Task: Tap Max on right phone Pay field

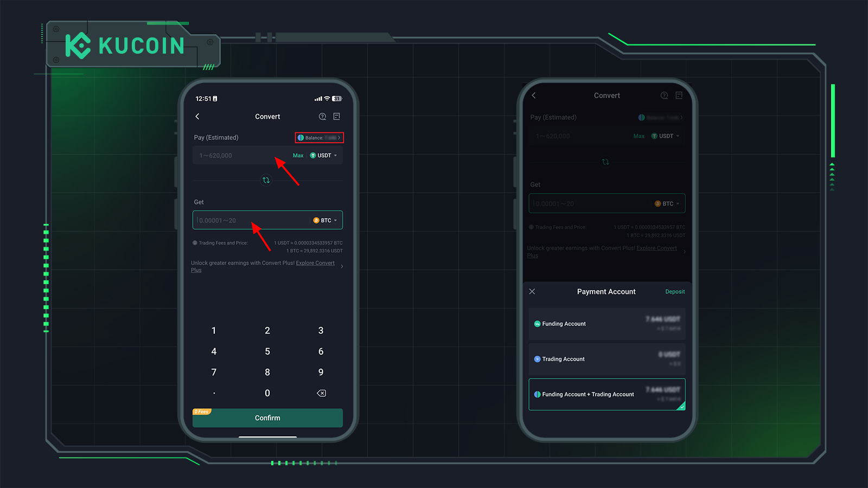Action: tap(639, 136)
